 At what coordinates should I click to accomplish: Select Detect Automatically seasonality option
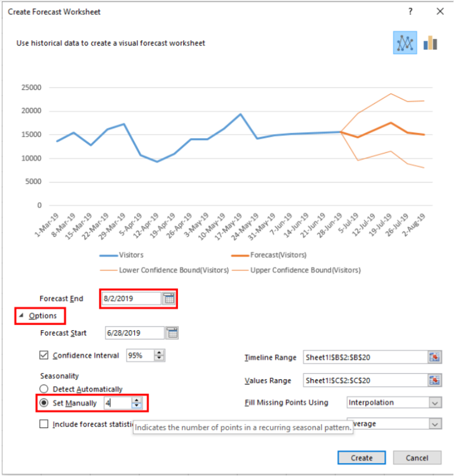[x=44, y=389]
